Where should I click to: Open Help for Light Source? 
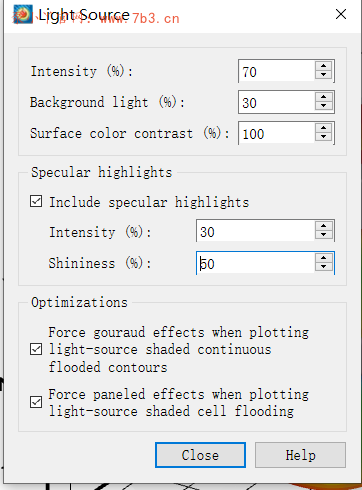pyautogui.click(x=300, y=455)
